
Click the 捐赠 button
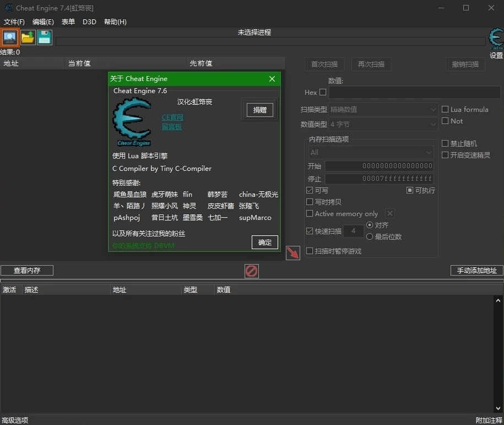(260, 110)
